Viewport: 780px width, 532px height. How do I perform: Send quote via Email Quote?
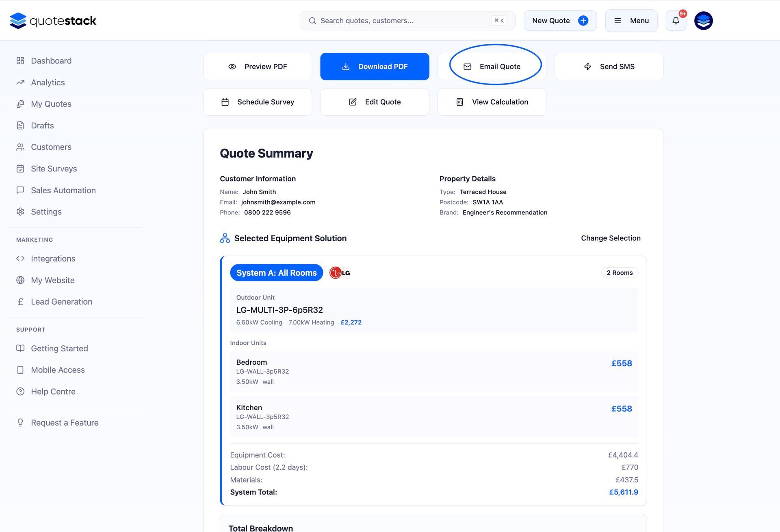tap(492, 67)
